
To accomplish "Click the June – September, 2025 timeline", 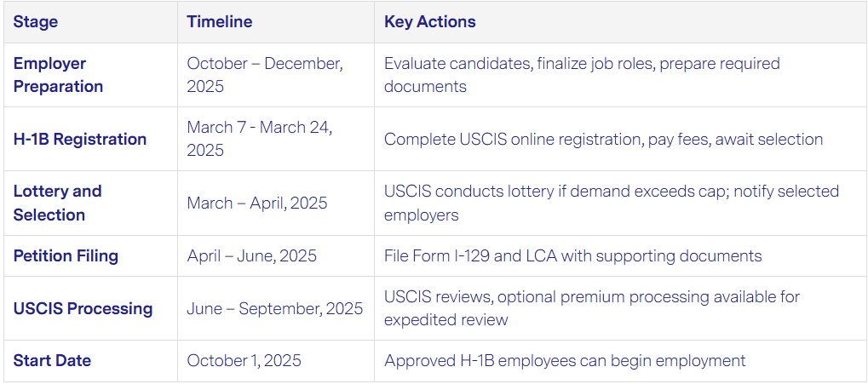I will coord(275,308).
